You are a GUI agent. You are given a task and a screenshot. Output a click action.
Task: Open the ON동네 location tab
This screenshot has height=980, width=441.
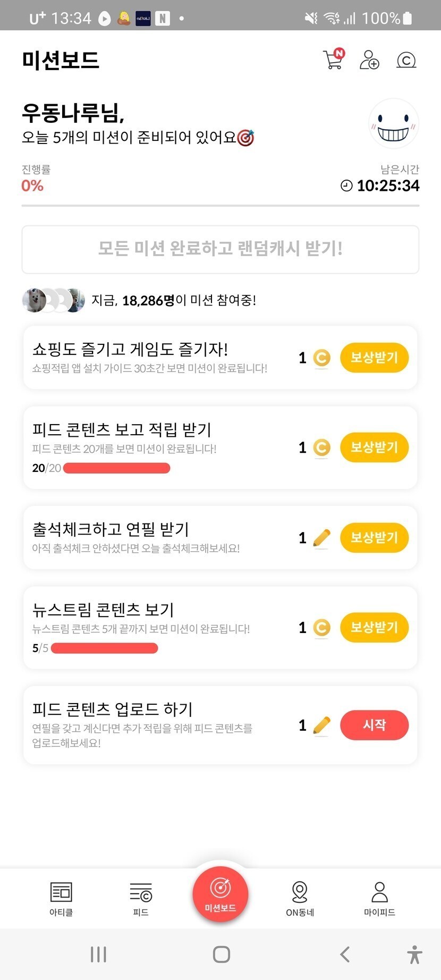[300, 898]
